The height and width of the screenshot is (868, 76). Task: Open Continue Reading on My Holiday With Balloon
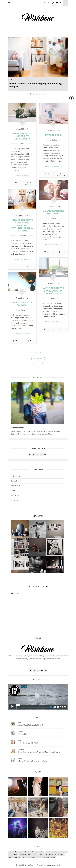(22, 334)
